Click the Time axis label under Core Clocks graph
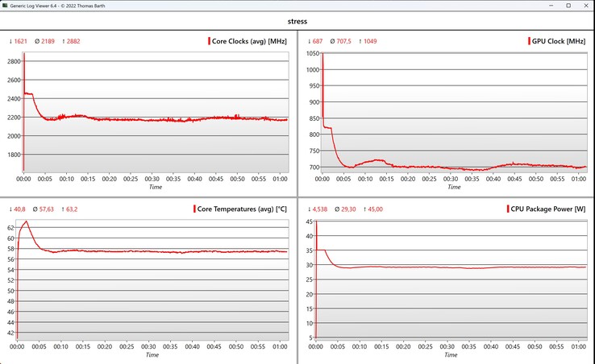This screenshot has width=595, height=364. 155,186
